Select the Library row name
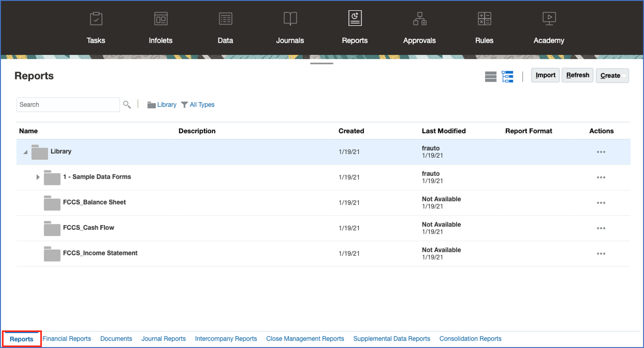Viewport: 644px width, 348px height. [x=61, y=151]
